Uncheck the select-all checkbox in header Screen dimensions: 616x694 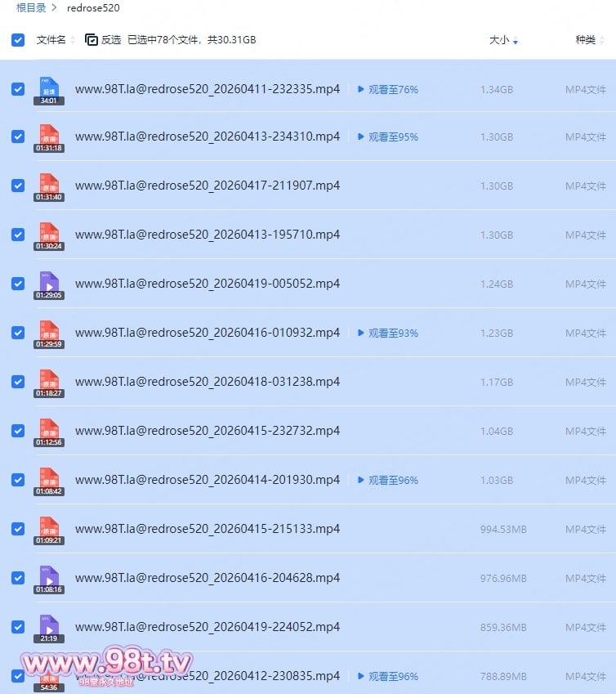click(x=18, y=39)
